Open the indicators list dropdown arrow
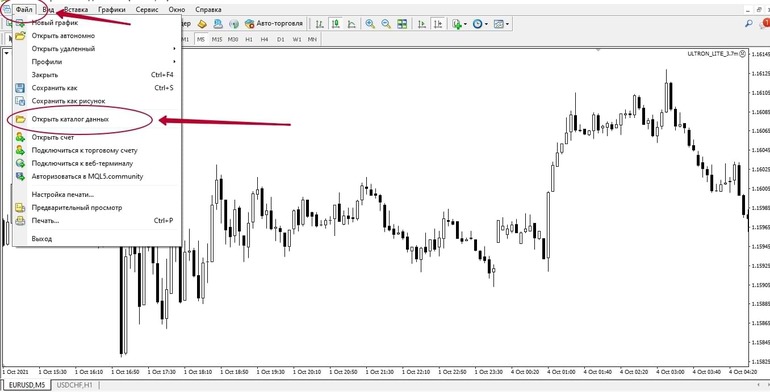The height and width of the screenshot is (392, 770). (465, 24)
